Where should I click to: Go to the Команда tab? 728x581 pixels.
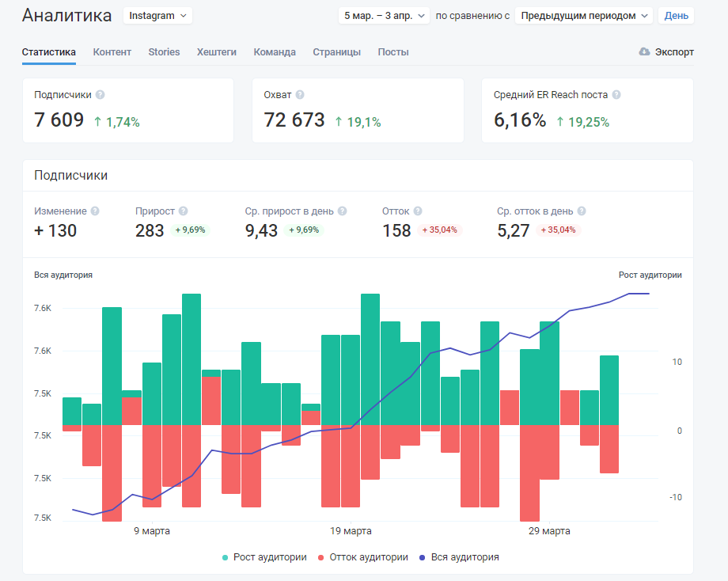(x=275, y=52)
